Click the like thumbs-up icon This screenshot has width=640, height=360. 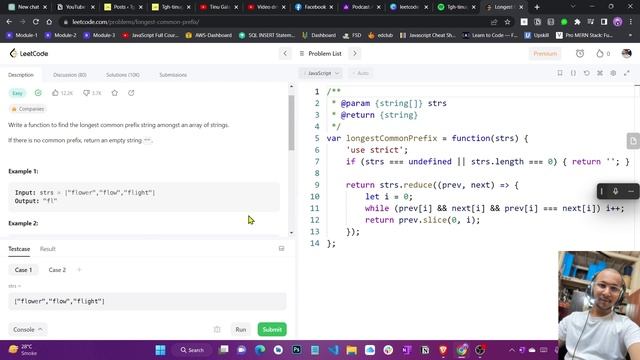56,93
